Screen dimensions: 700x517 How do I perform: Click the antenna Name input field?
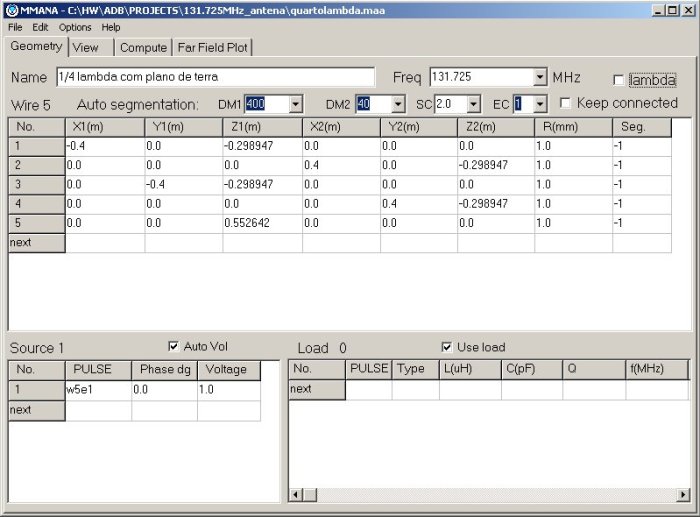pos(216,77)
